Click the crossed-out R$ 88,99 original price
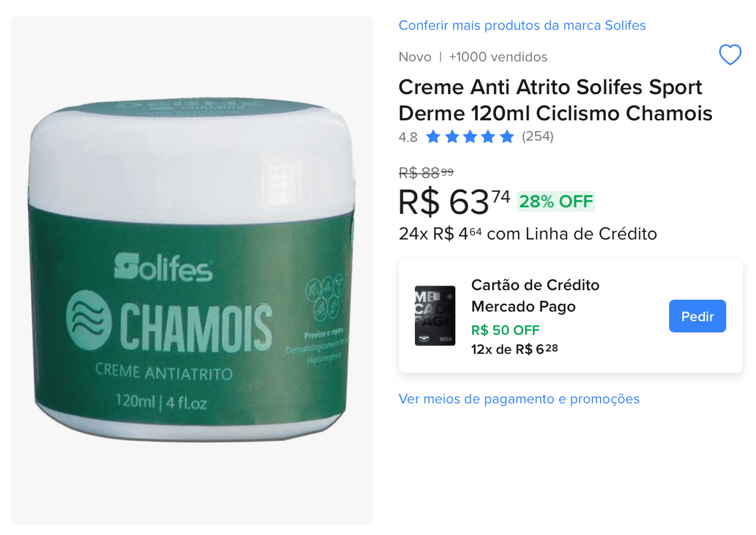Image resolution: width=756 pixels, height=535 pixels. pos(426,173)
